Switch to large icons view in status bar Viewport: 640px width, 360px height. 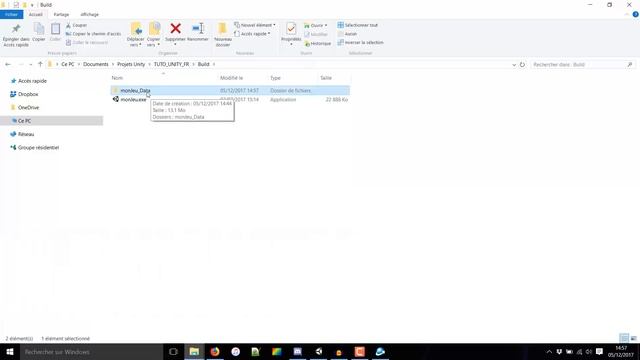(633, 338)
